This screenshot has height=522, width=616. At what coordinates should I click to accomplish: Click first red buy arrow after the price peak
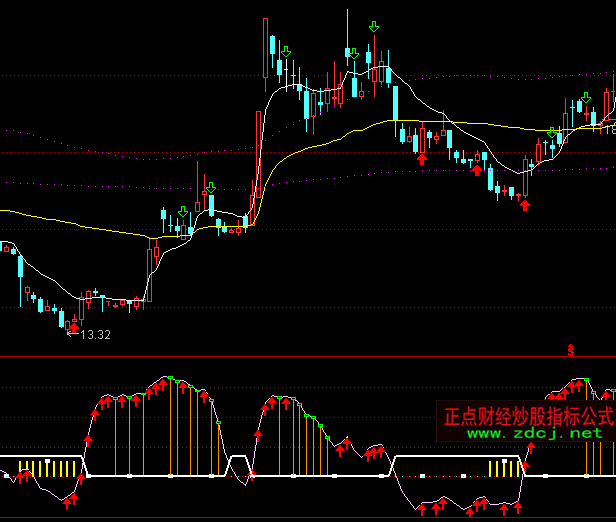point(422,157)
